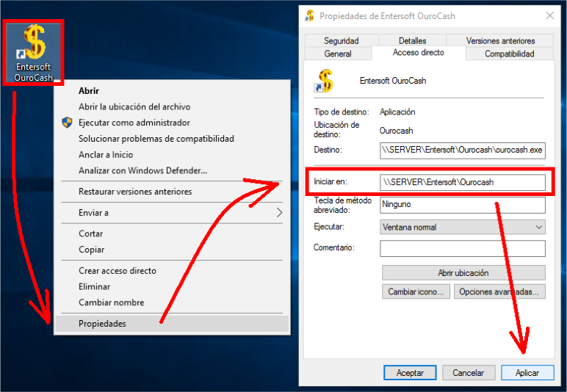The height and width of the screenshot is (392, 567).
Task: Open the Compatibilidad tab
Action: point(510,54)
